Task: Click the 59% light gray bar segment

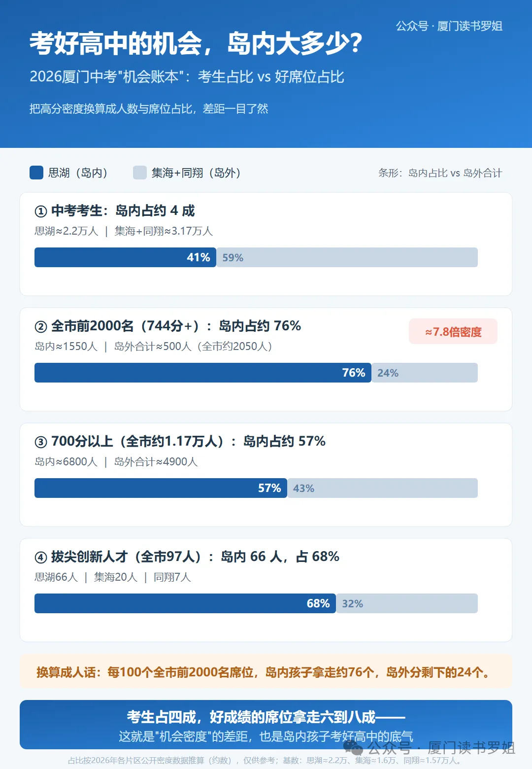Action: pos(347,257)
